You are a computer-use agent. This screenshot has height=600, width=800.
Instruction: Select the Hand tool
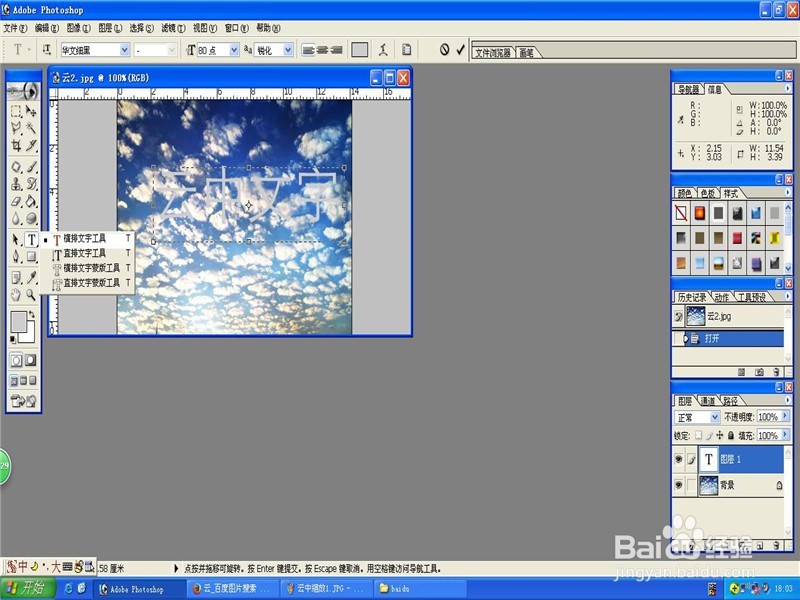click(x=16, y=295)
